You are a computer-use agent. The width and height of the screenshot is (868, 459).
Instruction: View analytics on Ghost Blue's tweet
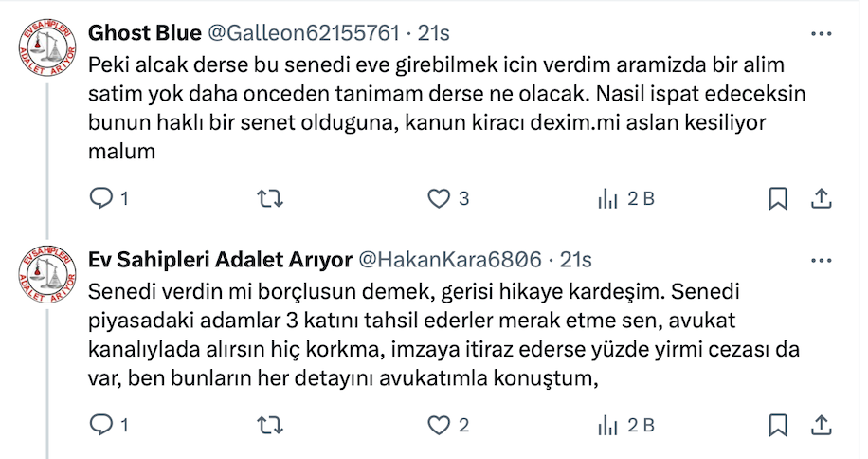coord(606,198)
